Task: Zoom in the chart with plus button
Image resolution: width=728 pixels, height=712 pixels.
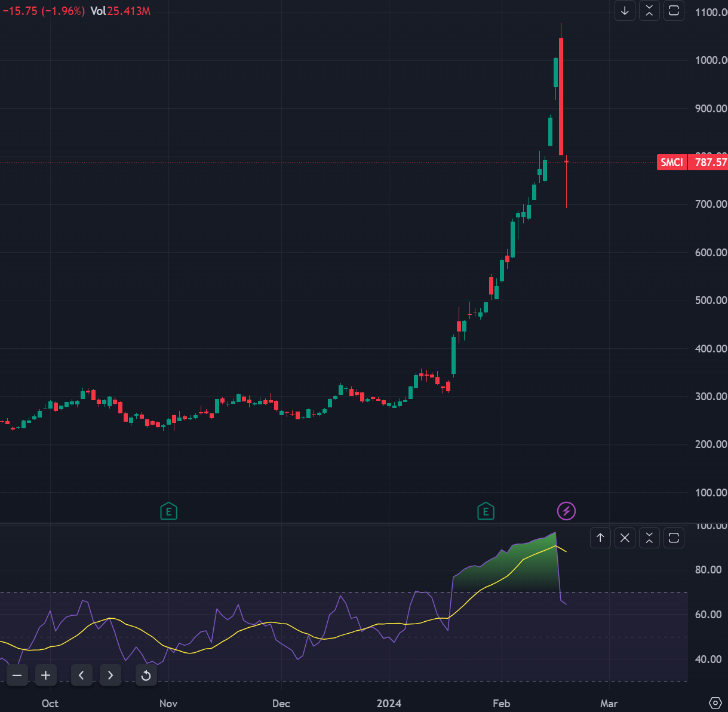Action: [x=45, y=676]
